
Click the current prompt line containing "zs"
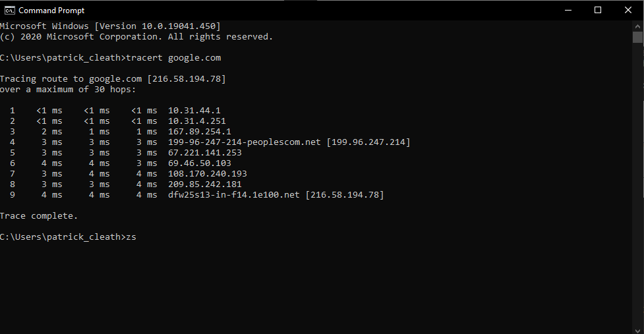[68, 237]
